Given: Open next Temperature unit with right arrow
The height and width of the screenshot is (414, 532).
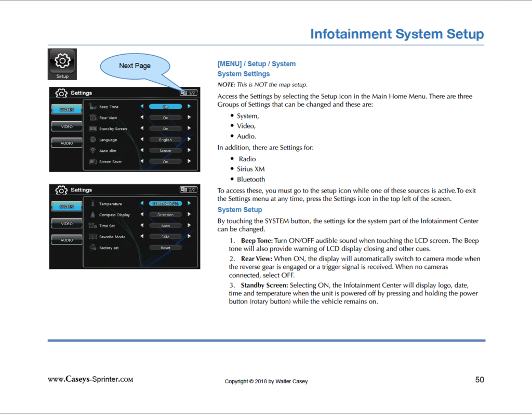Looking at the screenshot, I should coord(190,203).
